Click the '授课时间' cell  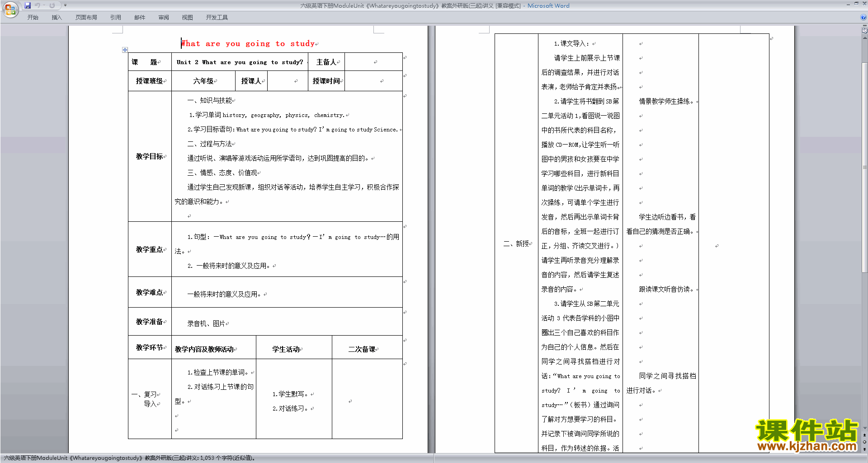[x=326, y=81]
